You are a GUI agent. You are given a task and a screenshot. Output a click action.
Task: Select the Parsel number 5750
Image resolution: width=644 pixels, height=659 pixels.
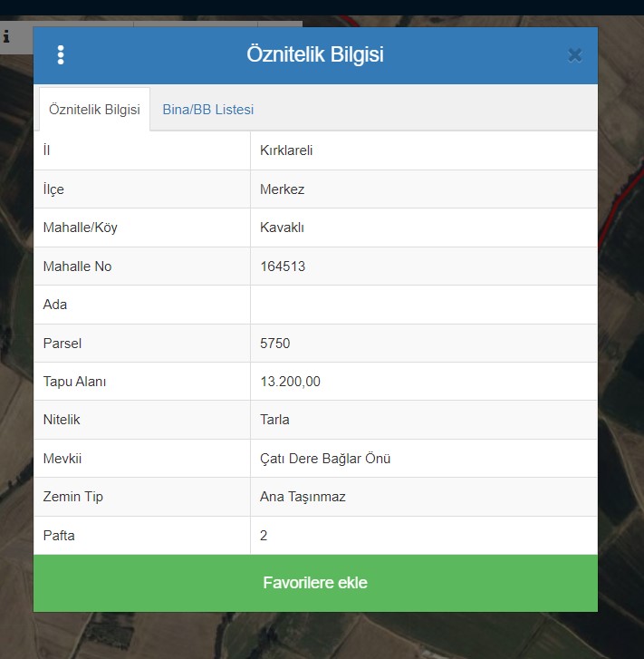(x=274, y=344)
